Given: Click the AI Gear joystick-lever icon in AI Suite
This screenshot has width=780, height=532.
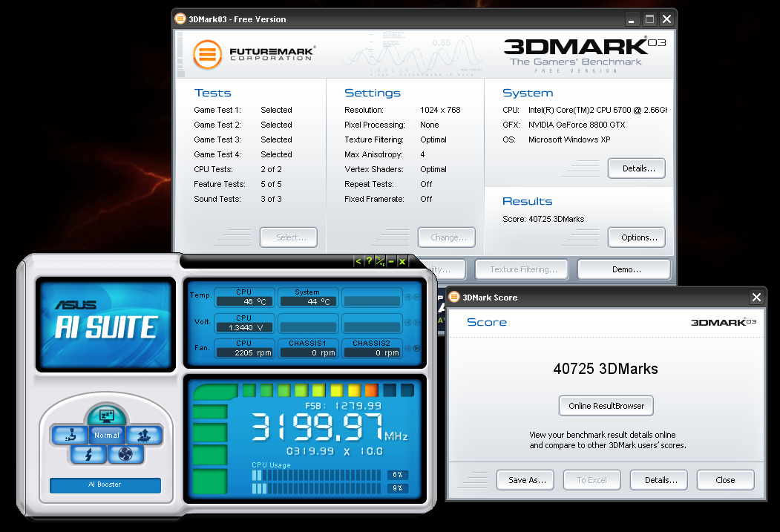Looking at the screenshot, I should coord(71,436).
